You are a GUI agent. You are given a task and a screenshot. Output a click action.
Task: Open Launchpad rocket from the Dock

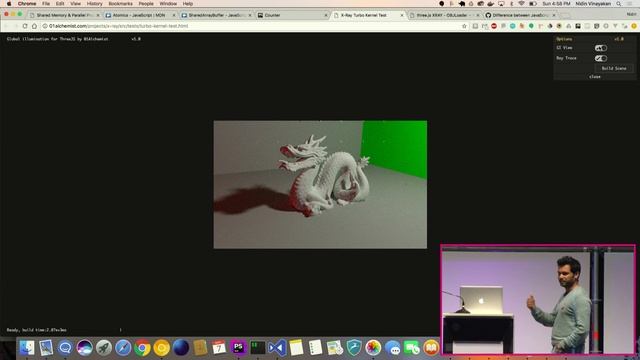point(104,348)
